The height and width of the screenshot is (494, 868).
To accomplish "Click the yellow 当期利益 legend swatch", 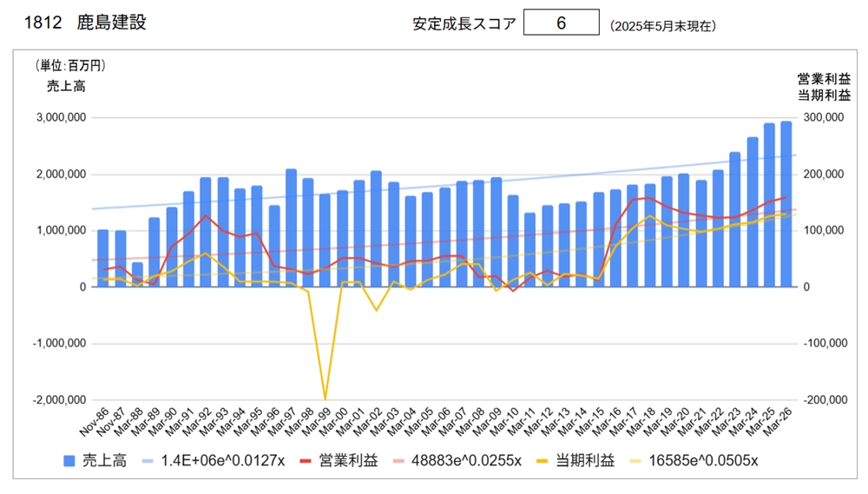I will pyautogui.click(x=542, y=461).
